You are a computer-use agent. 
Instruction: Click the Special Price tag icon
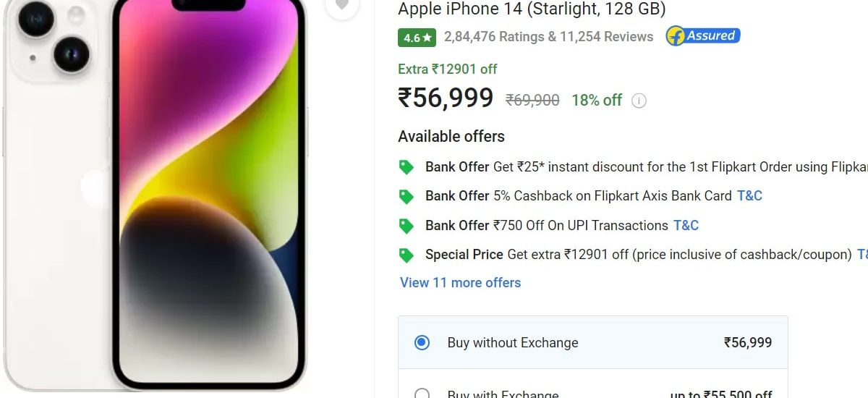tap(407, 255)
